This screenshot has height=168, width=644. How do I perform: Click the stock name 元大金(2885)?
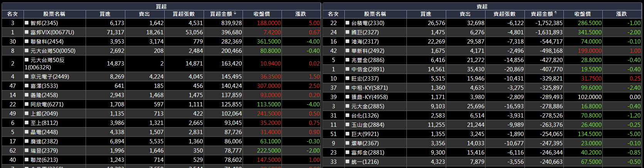point(368,106)
